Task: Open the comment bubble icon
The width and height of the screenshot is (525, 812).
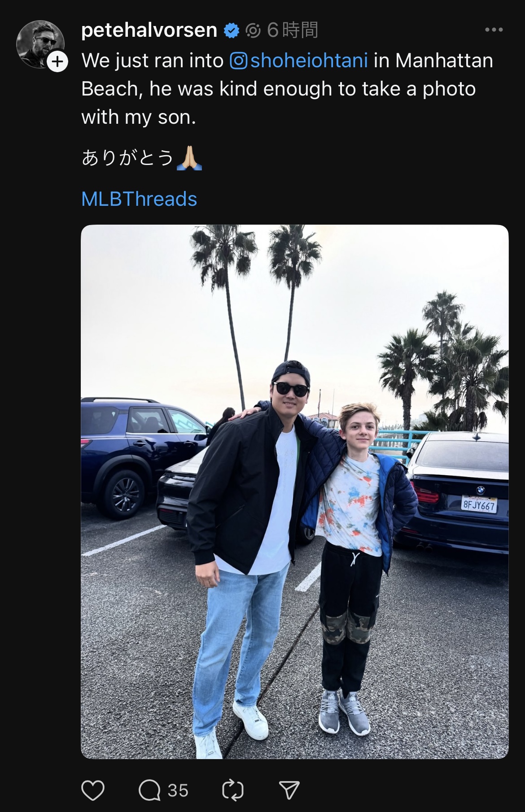Action: (x=149, y=790)
